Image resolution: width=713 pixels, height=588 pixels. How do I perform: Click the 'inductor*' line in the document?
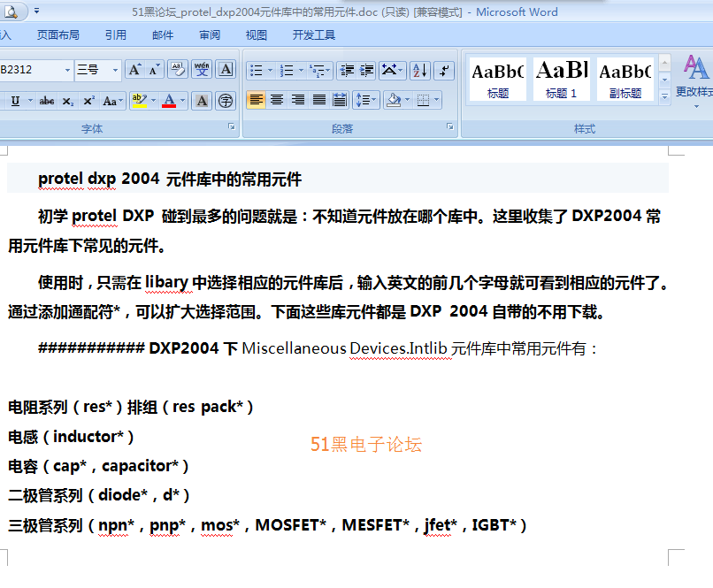[71, 437]
